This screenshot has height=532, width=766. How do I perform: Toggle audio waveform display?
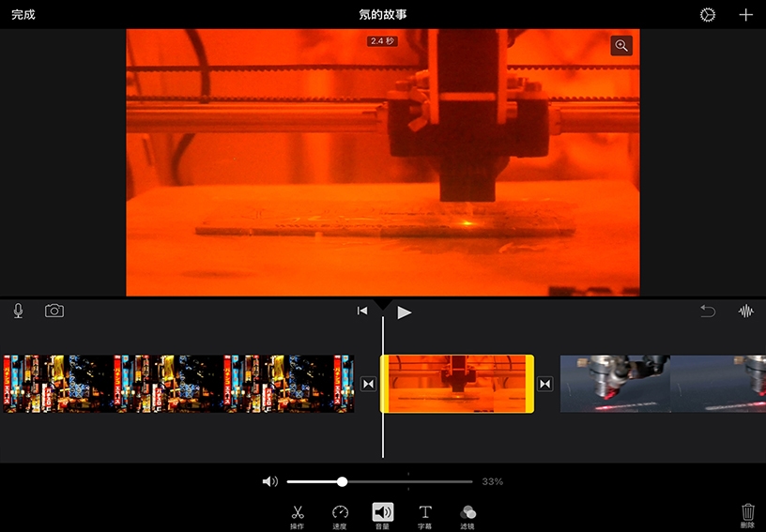pyautogui.click(x=746, y=312)
